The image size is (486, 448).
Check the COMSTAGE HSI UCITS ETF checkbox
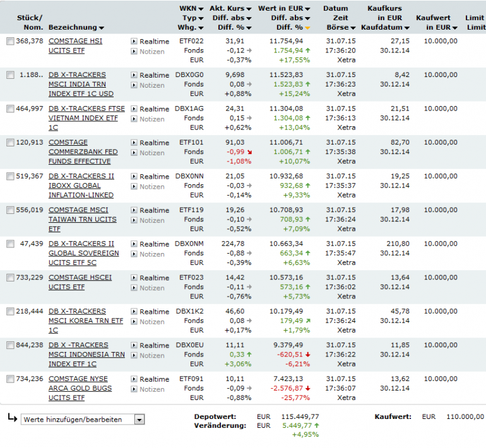click(x=10, y=41)
